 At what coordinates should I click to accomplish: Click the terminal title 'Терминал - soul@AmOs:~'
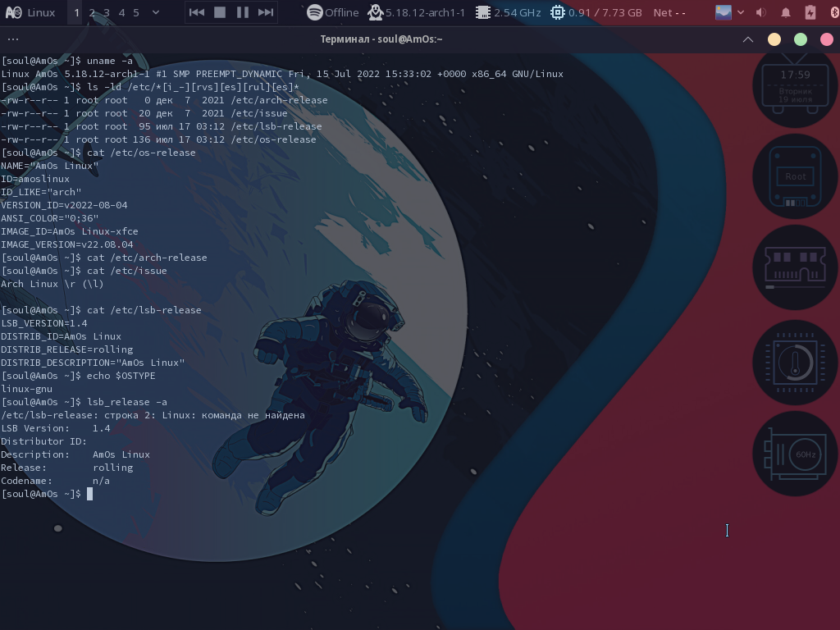pyautogui.click(x=381, y=39)
